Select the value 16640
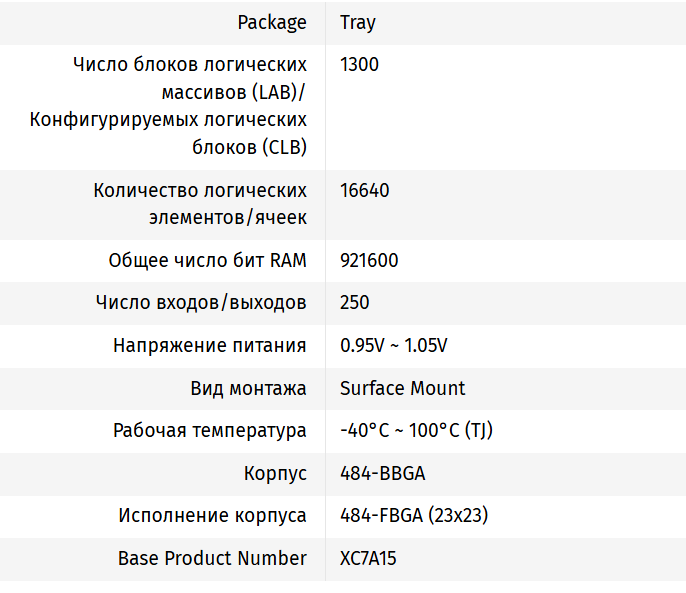The width and height of the screenshot is (686, 593). pyautogui.click(x=364, y=190)
